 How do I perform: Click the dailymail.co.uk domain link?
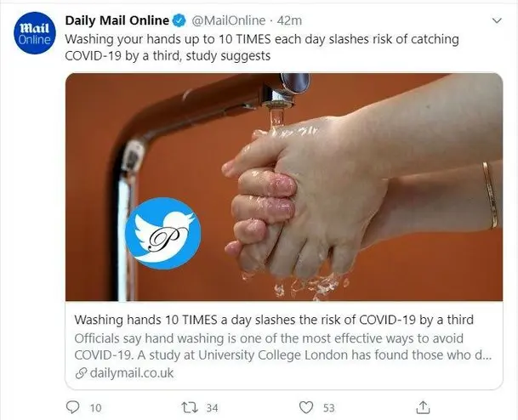click(132, 373)
